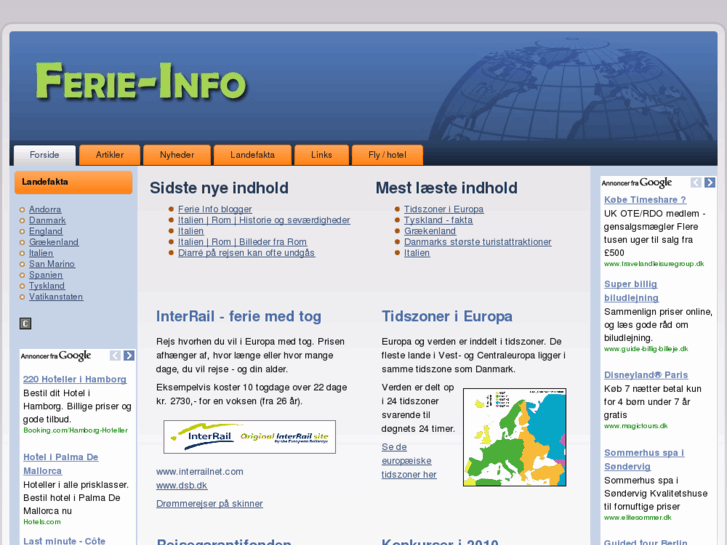Open the Nyheder tab

pos(177,155)
